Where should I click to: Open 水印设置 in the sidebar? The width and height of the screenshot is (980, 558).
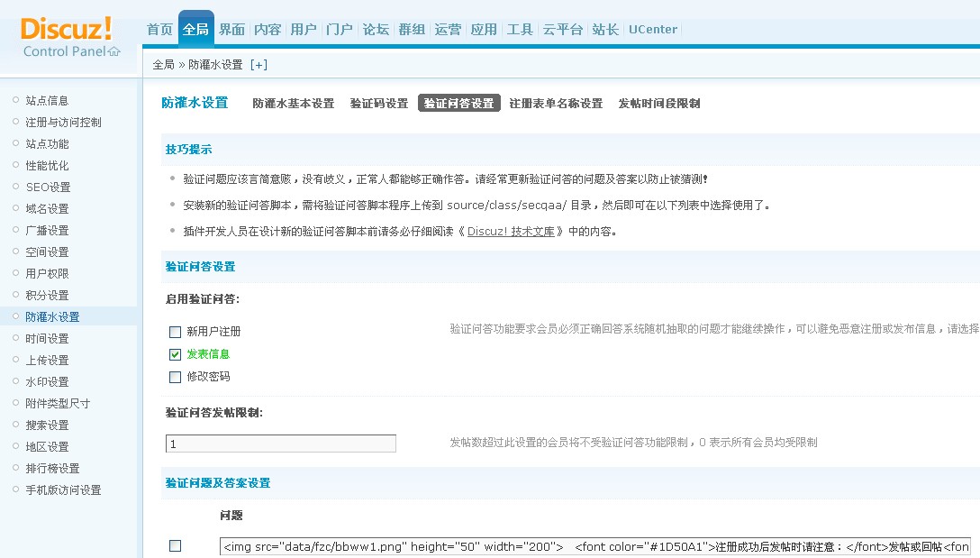pos(47,382)
